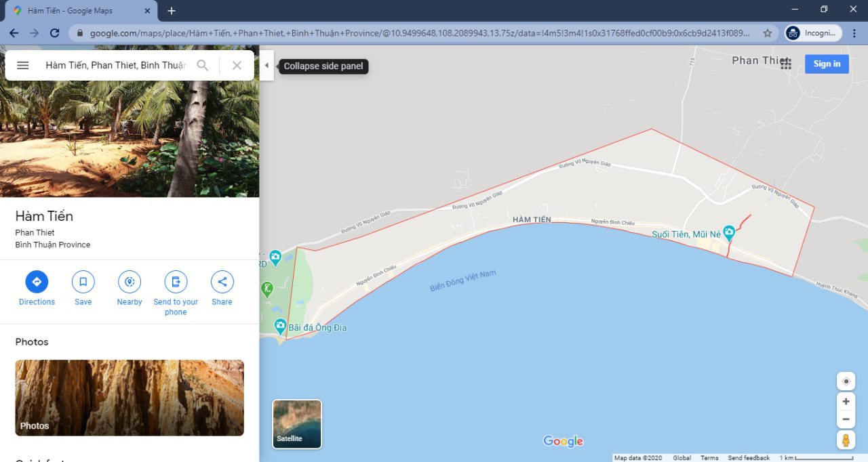Switch to Satellite view
868x462 pixels.
[297, 424]
